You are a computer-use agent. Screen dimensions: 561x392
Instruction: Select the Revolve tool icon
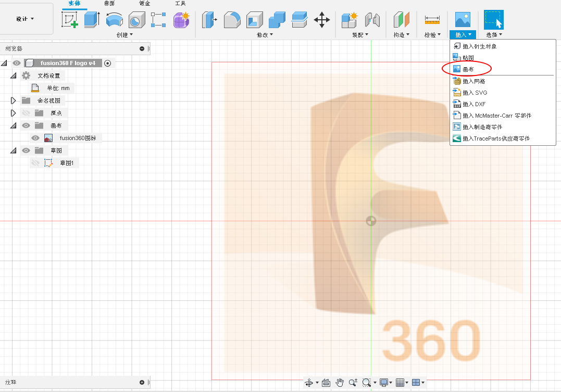(x=115, y=20)
